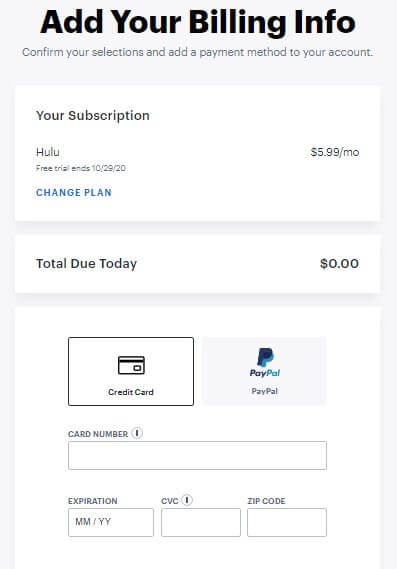Click the CHANGE PLAN link
Image resolution: width=397 pixels, height=569 pixels.
click(74, 192)
